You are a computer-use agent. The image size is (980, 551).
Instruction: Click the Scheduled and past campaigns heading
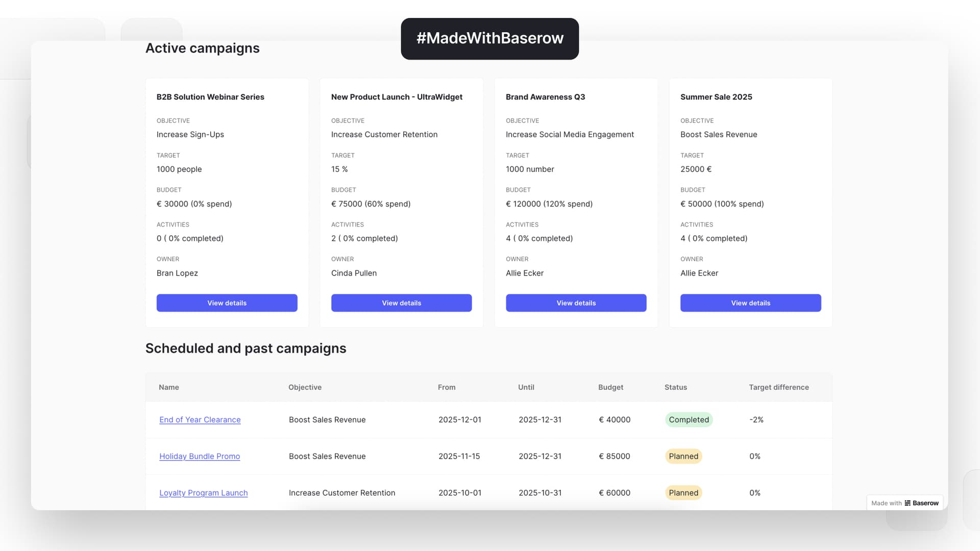click(246, 348)
